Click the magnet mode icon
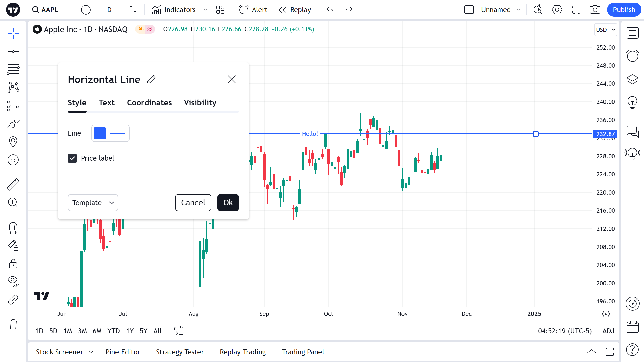644x362 pixels. pos(13,228)
